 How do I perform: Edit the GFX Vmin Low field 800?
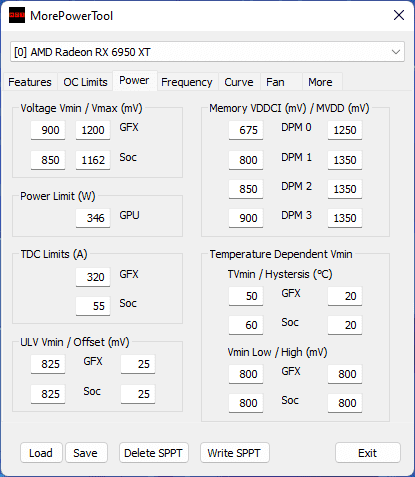click(x=246, y=374)
